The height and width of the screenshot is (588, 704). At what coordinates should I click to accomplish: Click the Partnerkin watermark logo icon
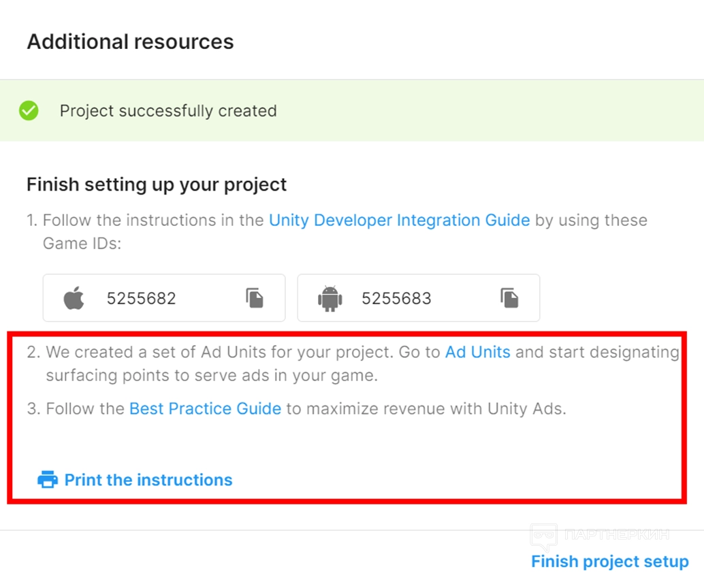click(543, 538)
